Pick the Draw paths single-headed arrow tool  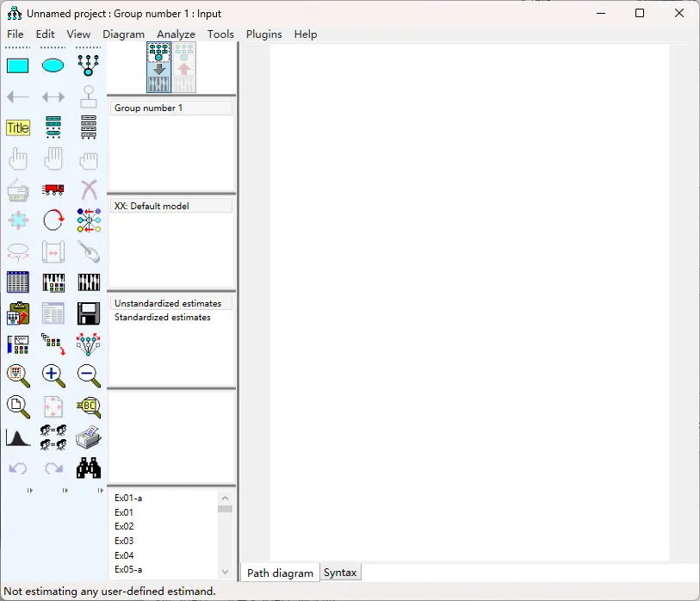18,97
